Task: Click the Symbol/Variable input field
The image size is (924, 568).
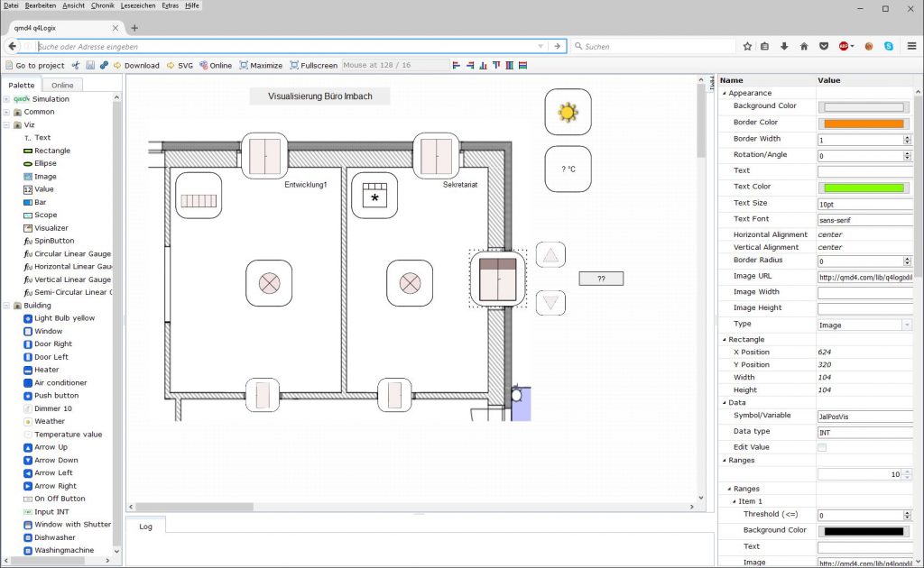Action: point(864,417)
